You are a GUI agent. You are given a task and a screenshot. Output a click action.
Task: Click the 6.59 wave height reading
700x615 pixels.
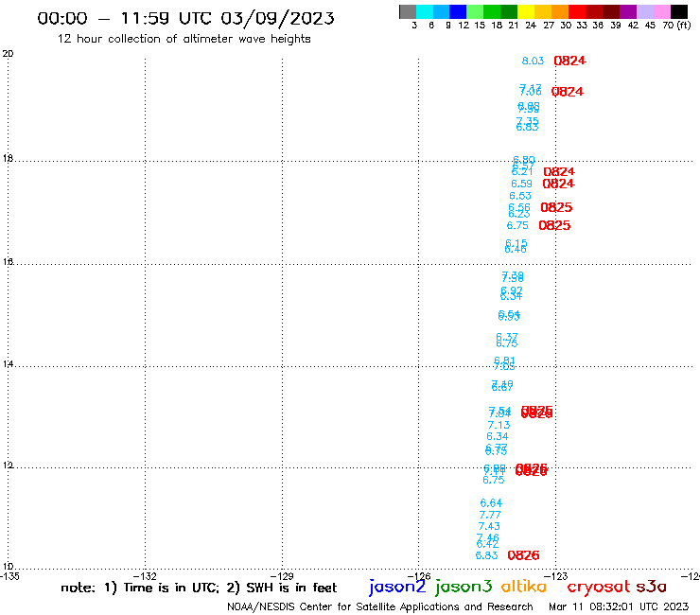521,184
